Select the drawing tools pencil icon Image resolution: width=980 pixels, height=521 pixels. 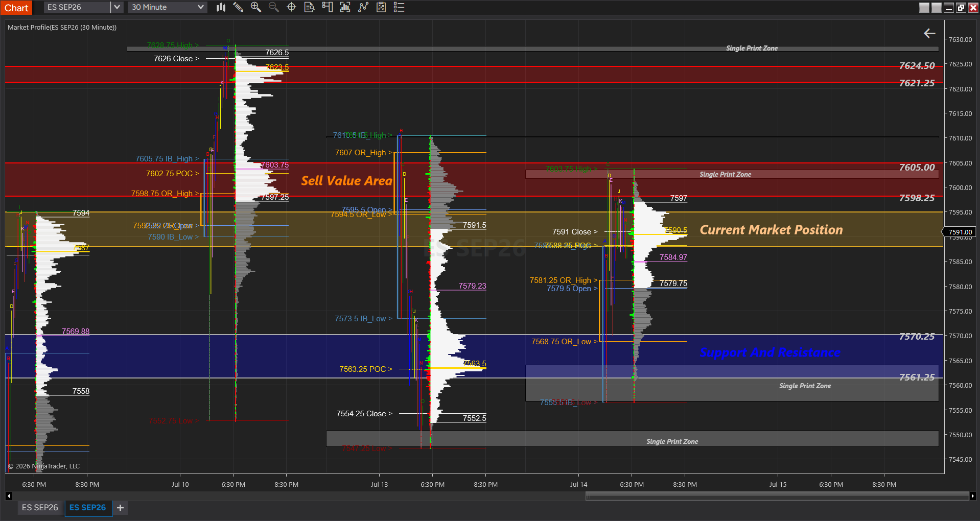[238, 7]
